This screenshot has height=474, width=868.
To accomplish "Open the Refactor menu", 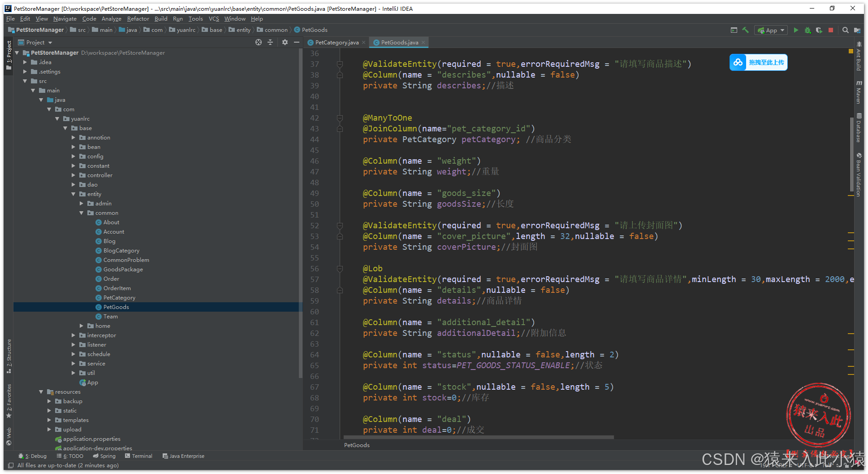I will [138, 19].
